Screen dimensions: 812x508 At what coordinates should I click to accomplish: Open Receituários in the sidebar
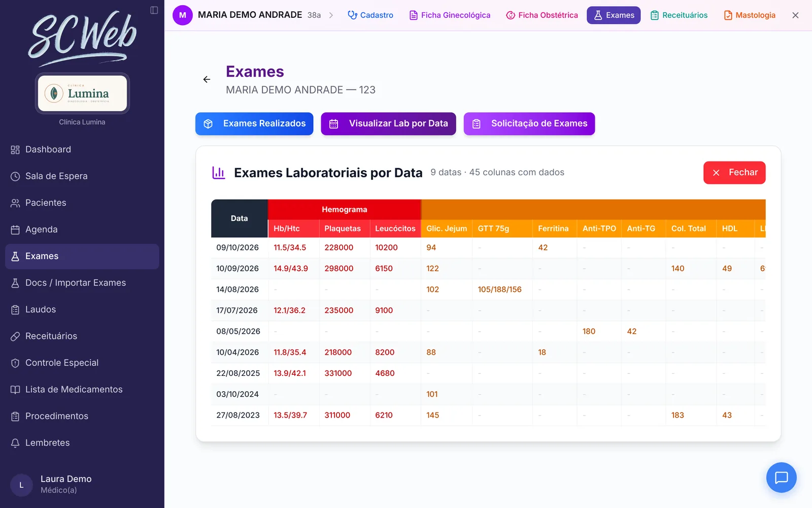[82, 336]
